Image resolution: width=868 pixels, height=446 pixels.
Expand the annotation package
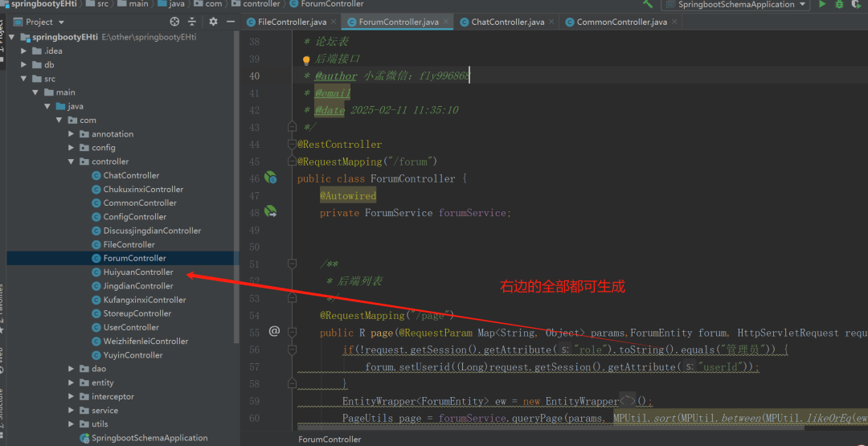(x=71, y=134)
